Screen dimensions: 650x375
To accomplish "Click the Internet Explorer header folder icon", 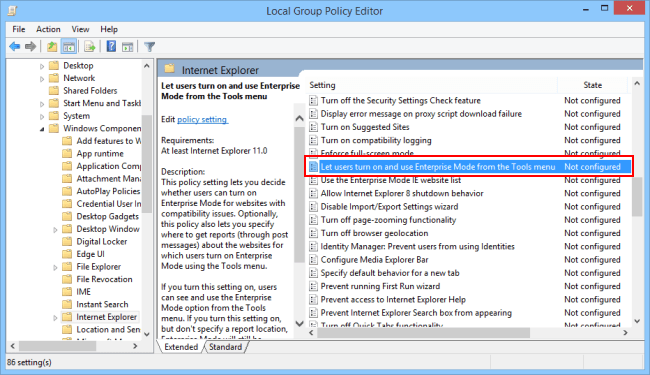I will pyautogui.click(x=169, y=69).
